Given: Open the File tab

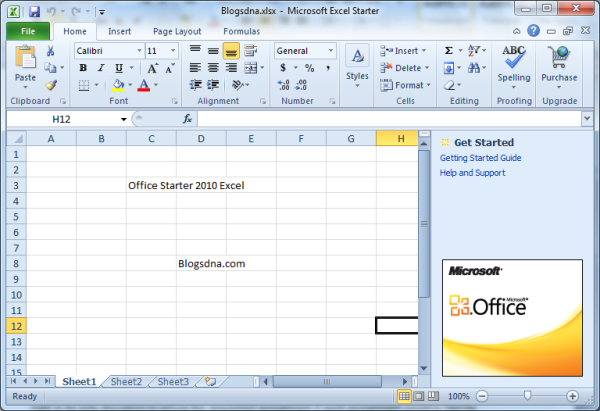Looking at the screenshot, I should [28, 31].
